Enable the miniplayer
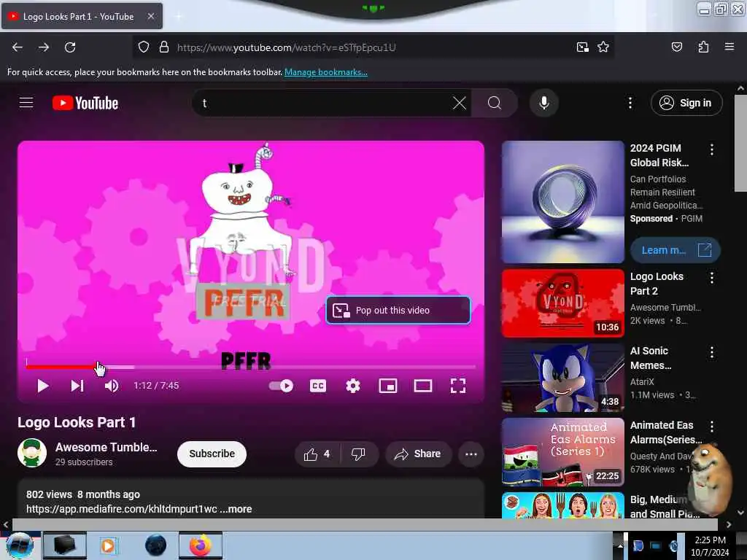The width and height of the screenshot is (747, 560). pos(388,386)
